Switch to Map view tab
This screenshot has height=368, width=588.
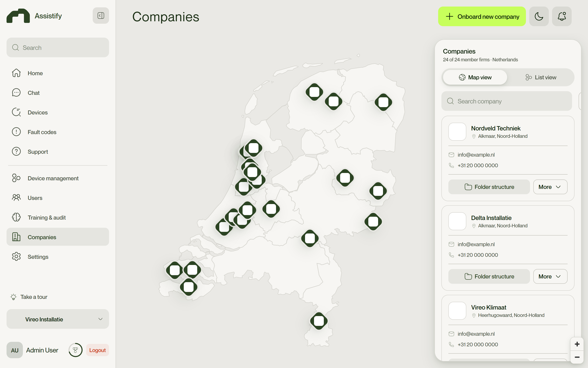coord(475,77)
